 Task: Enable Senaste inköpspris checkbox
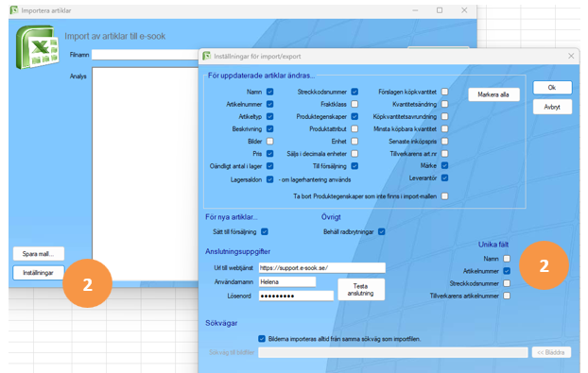click(x=444, y=142)
